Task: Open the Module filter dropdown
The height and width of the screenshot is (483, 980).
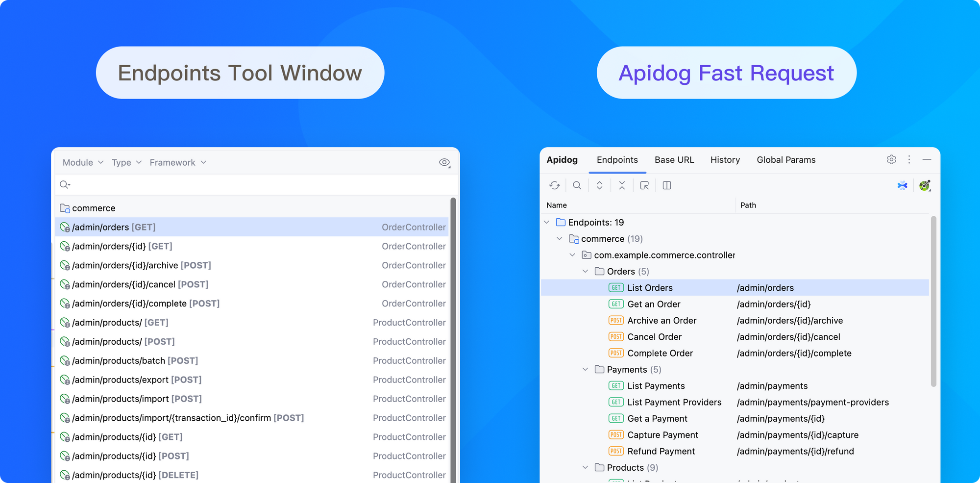Action: pos(83,162)
